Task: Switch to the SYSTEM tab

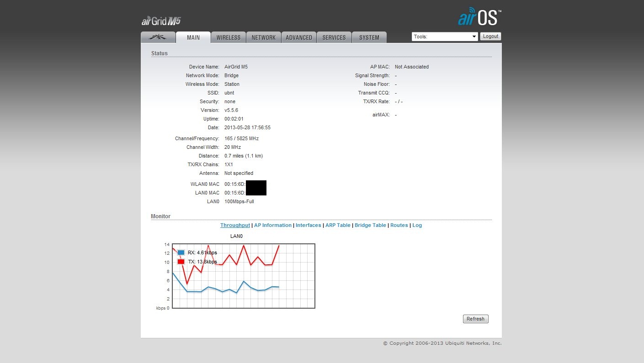Action: (369, 37)
